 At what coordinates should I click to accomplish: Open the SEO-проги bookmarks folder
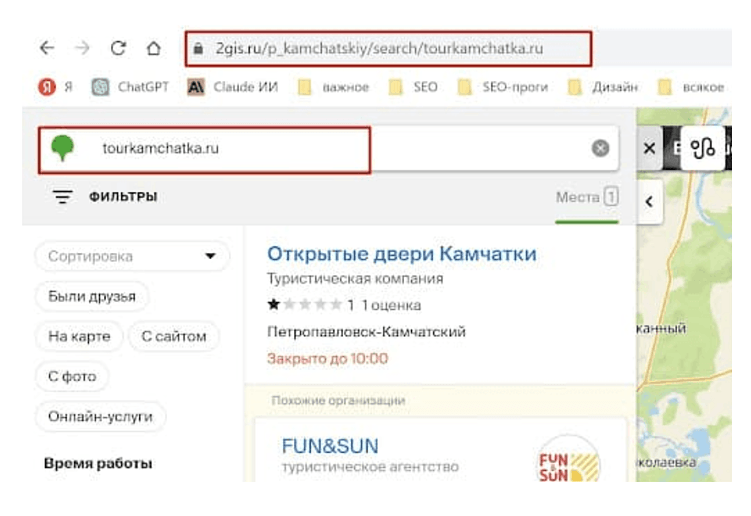coord(502,87)
